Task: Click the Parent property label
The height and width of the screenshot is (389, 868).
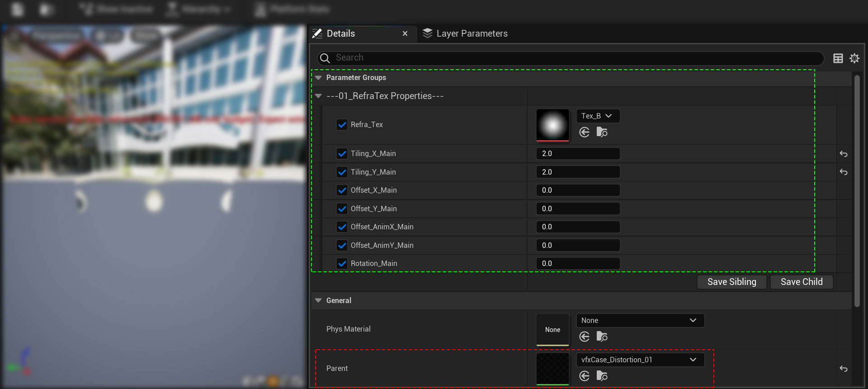Action: pyautogui.click(x=337, y=369)
